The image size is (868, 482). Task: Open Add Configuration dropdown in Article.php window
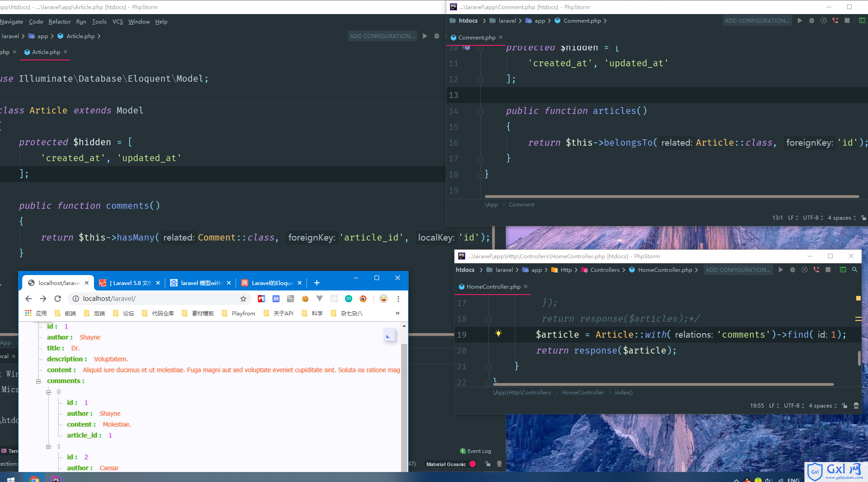pyautogui.click(x=382, y=36)
